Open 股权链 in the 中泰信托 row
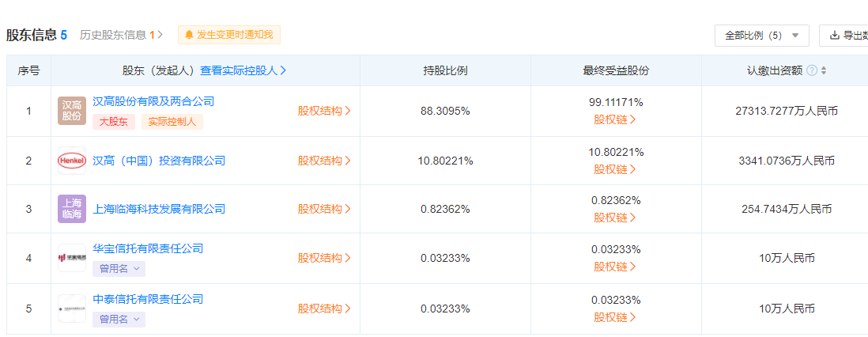868x337 pixels. pos(615,317)
